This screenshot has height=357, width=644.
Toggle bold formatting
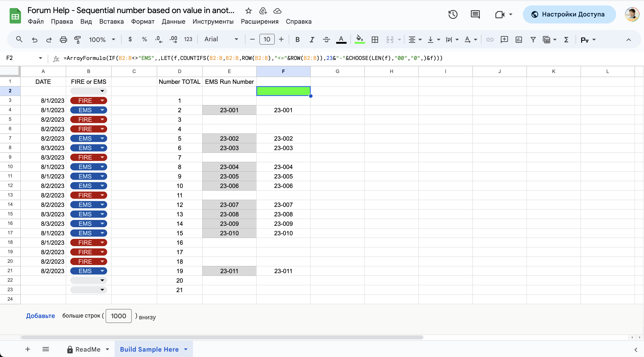click(297, 39)
